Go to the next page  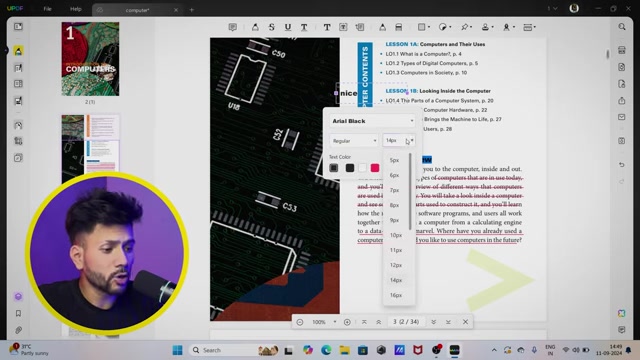(x=433, y=322)
